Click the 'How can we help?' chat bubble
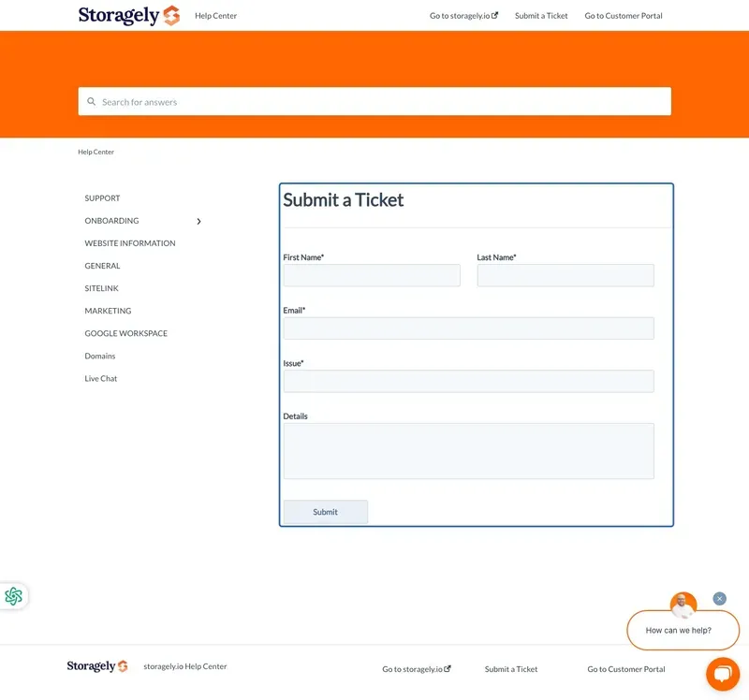The height and width of the screenshot is (700, 749). click(683, 631)
